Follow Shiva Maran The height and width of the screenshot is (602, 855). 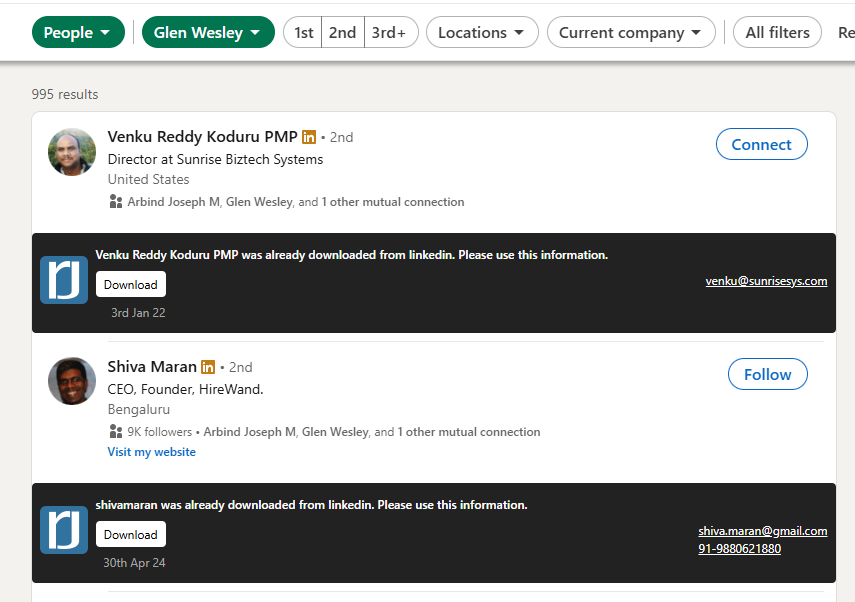click(767, 374)
